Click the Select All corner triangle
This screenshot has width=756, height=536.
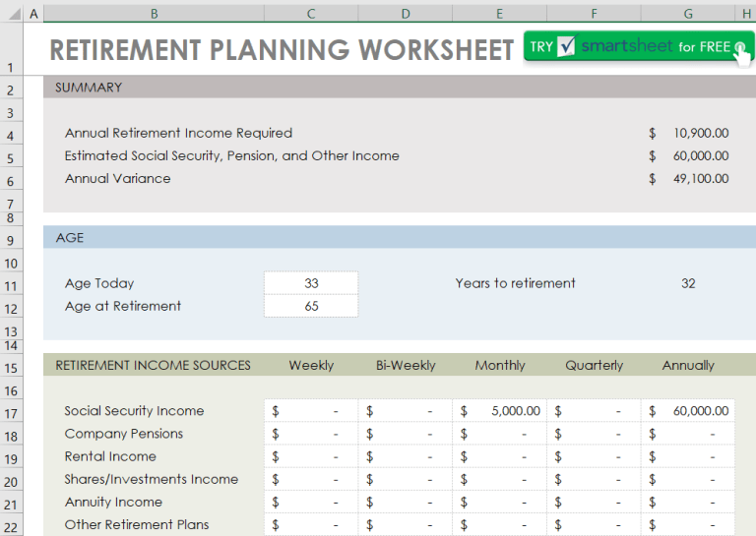14,14
